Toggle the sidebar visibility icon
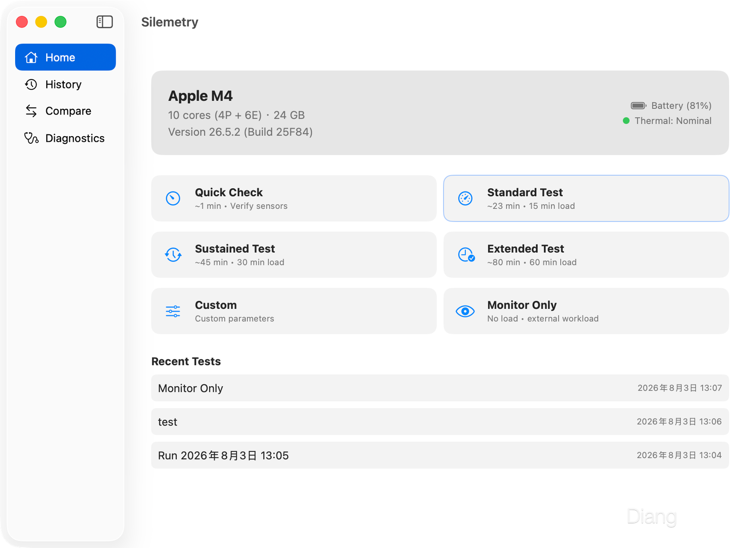 [104, 22]
